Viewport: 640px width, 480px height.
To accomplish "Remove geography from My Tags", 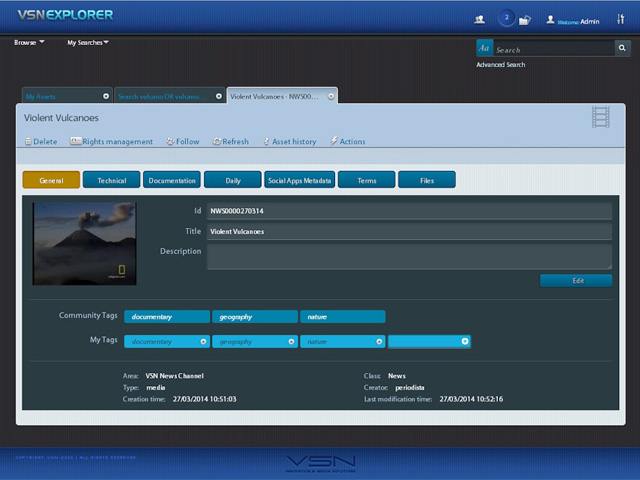I will 291,342.
